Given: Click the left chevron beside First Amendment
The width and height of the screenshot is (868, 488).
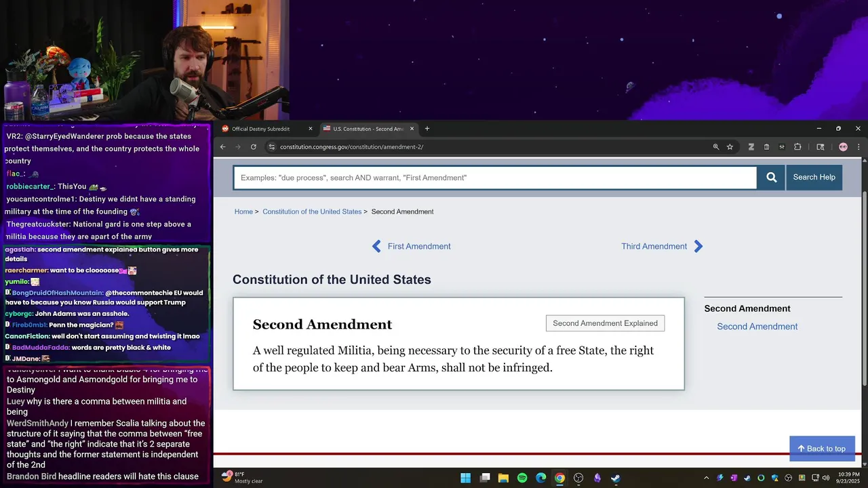Looking at the screenshot, I should 376,247.
